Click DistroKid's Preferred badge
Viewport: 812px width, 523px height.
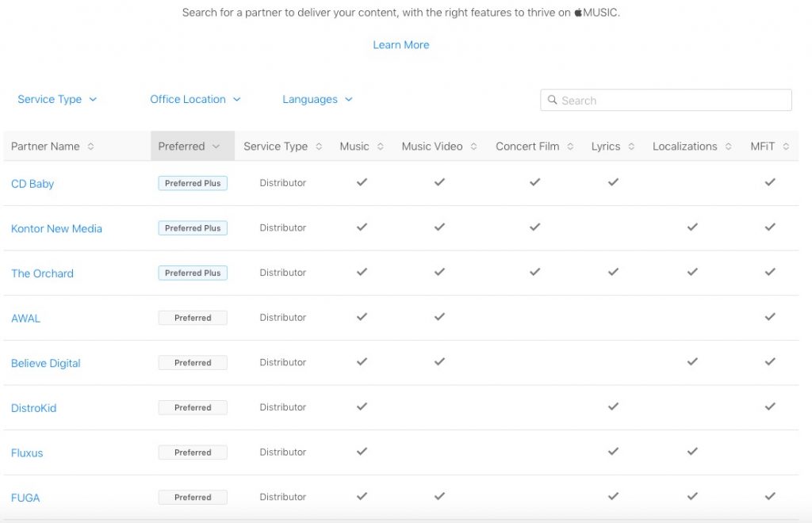point(193,407)
